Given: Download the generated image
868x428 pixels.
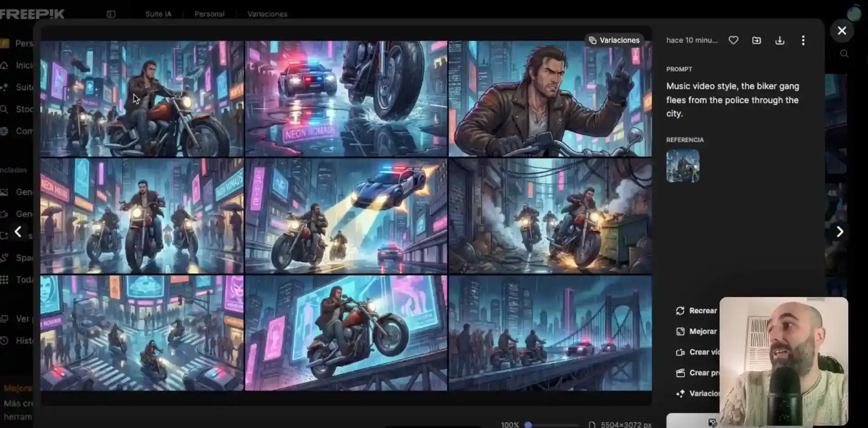Looking at the screenshot, I should (x=780, y=40).
